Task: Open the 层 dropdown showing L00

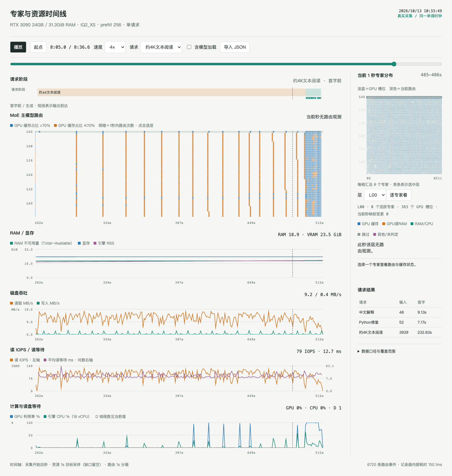Action: pyautogui.click(x=375, y=195)
